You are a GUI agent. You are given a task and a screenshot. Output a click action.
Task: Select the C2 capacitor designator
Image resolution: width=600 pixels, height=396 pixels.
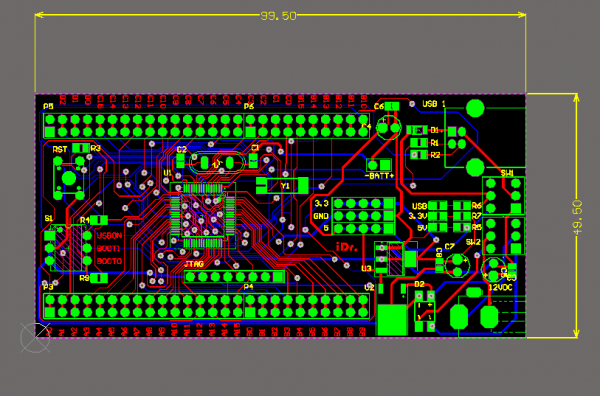click(182, 150)
